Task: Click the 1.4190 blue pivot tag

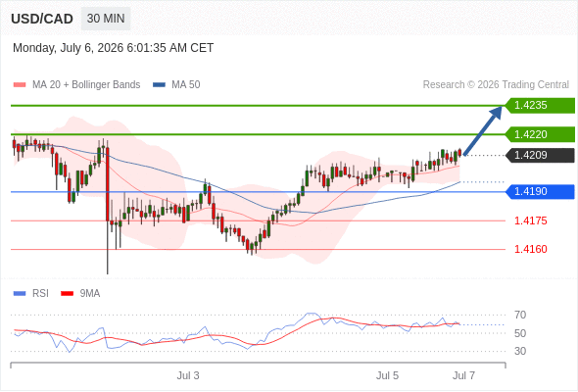Action: pyautogui.click(x=540, y=192)
